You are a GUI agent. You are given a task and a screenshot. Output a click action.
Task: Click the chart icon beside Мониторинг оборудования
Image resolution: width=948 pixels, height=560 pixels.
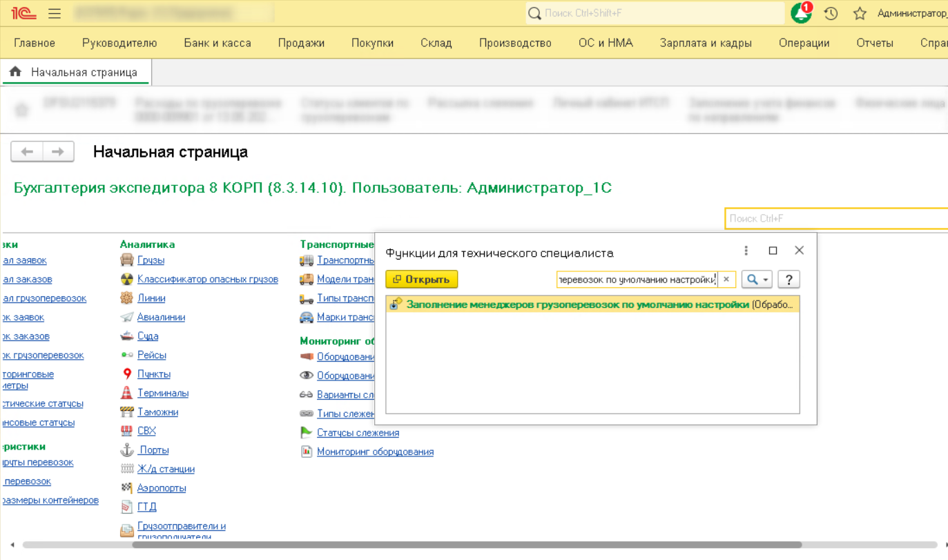[x=307, y=452]
